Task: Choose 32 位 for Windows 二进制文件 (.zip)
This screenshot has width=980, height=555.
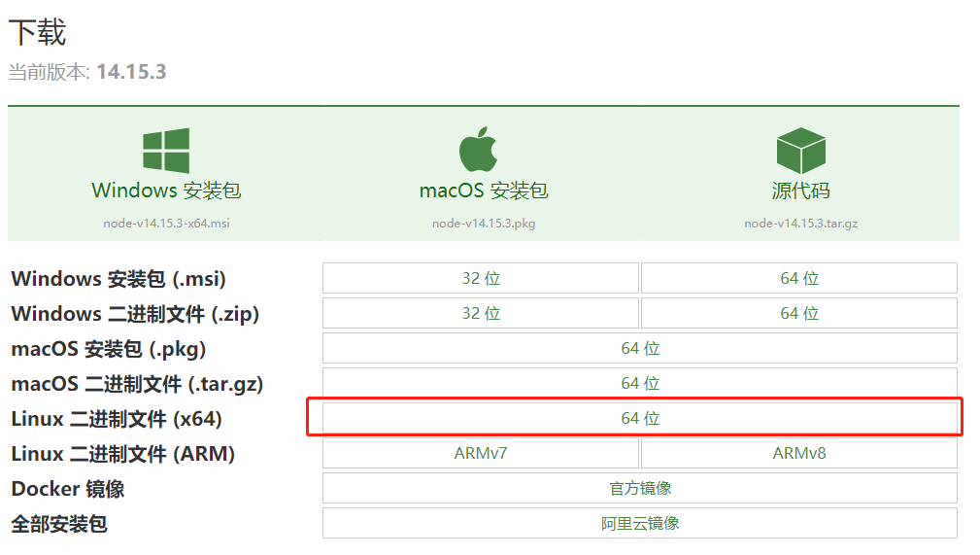Action: (481, 314)
